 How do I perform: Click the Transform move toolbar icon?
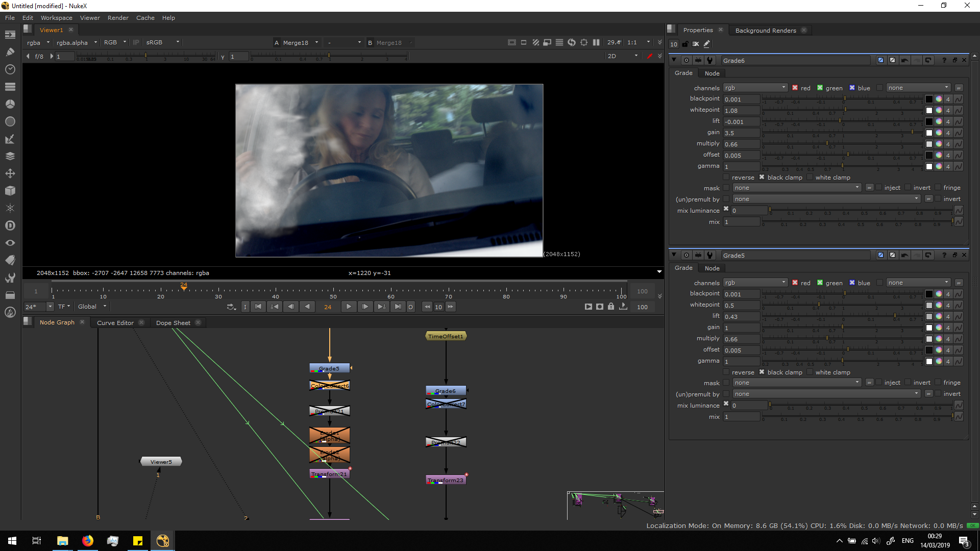[x=10, y=173]
